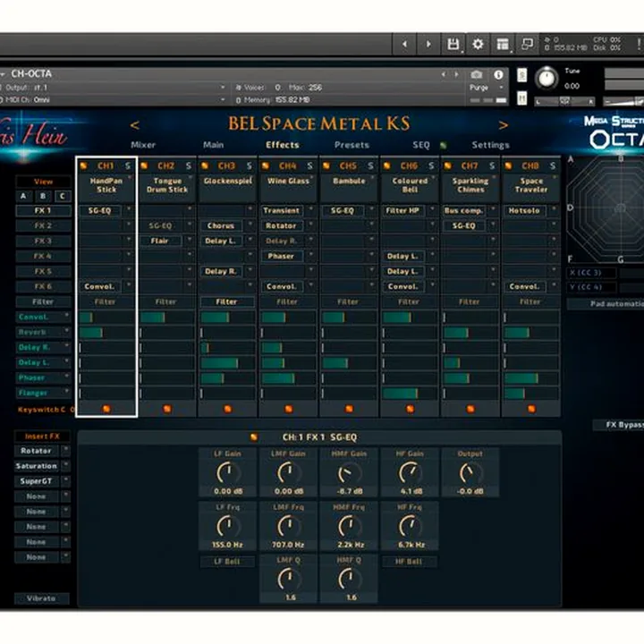Click the orange keyswitch square under CH4
This screenshot has height=644, width=644.
(x=289, y=409)
